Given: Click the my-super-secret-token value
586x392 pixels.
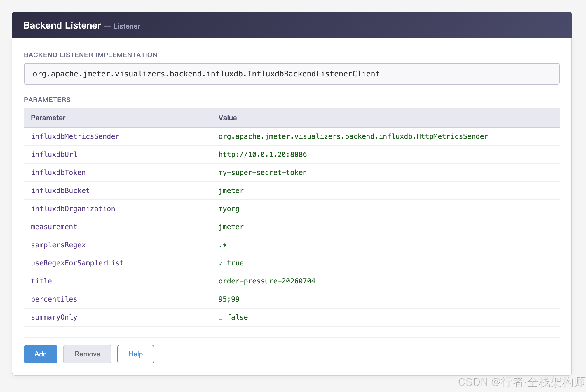Looking at the screenshot, I should tap(263, 173).
